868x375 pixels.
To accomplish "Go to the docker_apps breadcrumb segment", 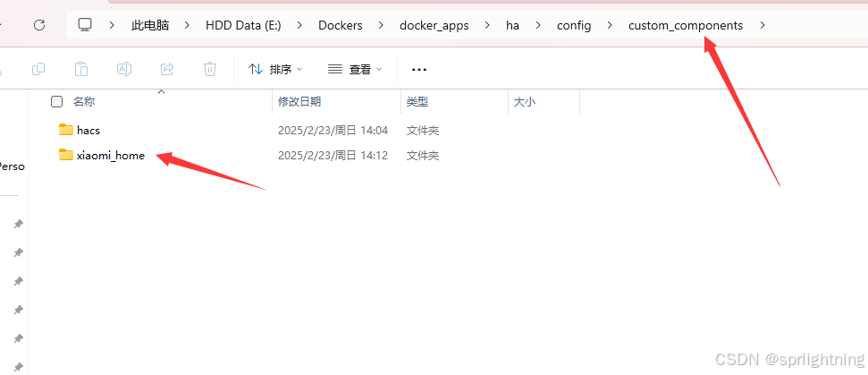I will (x=434, y=25).
